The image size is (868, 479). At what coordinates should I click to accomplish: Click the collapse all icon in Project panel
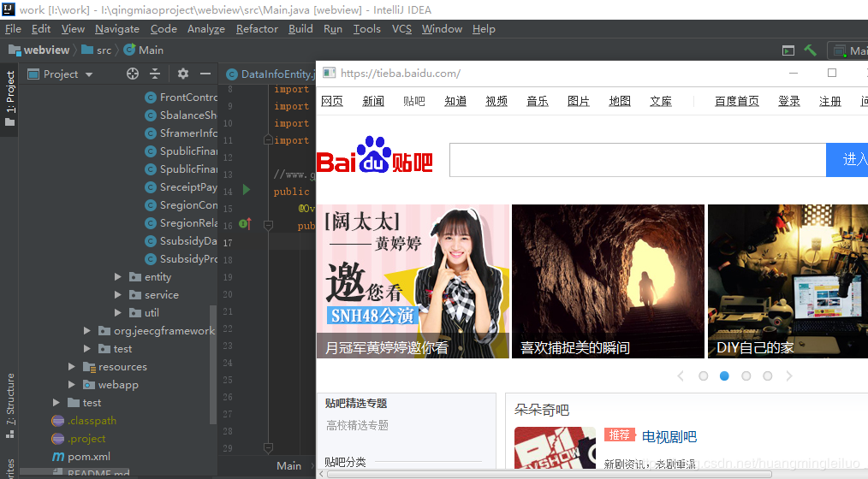(155, 74)
